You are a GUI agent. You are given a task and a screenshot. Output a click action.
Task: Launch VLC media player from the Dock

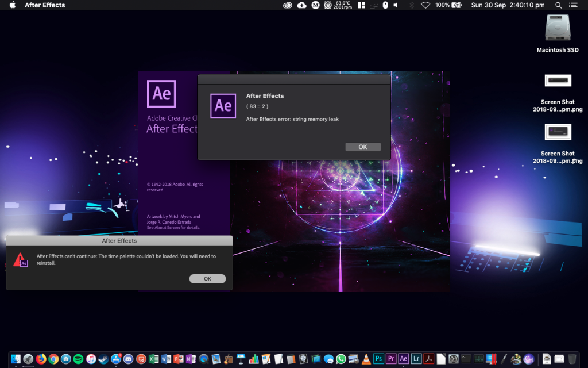pyautogui.click(x=366, y=359)
